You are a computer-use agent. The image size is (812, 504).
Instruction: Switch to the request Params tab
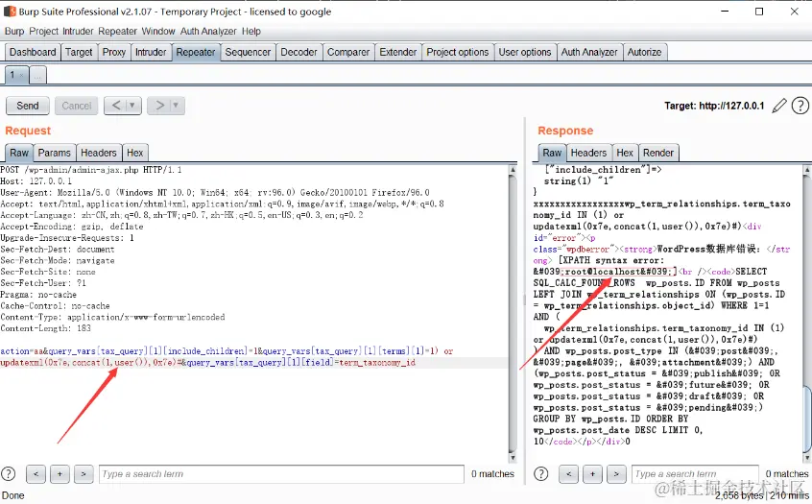coord(55,153)
